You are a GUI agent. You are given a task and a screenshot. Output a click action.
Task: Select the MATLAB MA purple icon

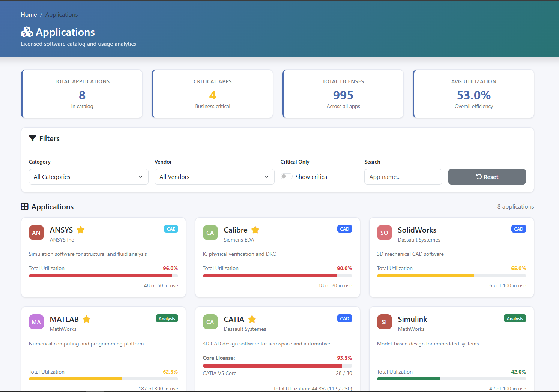(x=36, y=322)
